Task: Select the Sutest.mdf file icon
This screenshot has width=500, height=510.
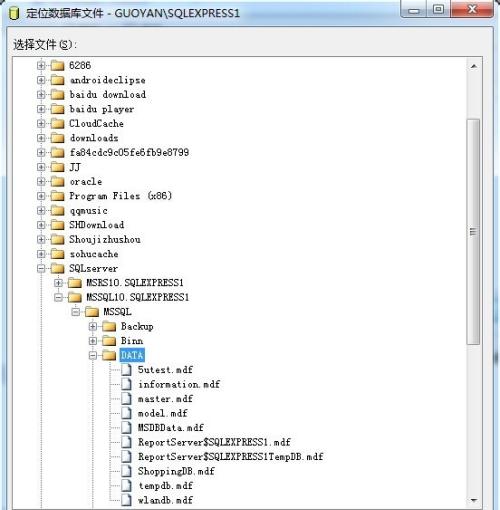Action: [126, 370]
